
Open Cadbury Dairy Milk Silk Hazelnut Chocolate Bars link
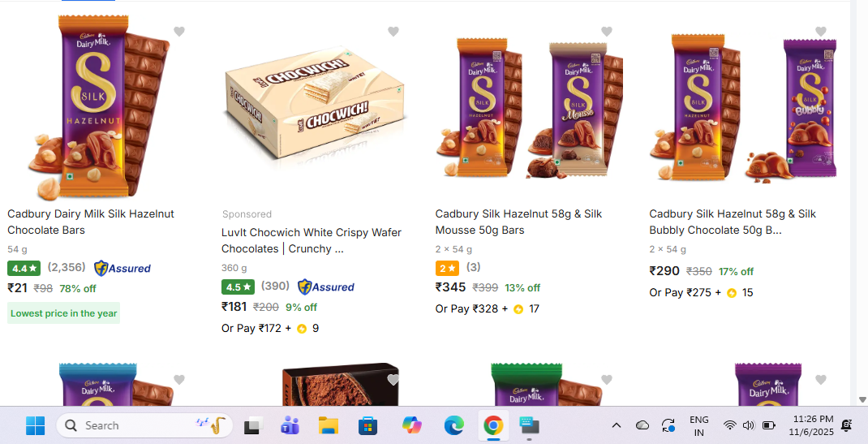coord(91,222)
